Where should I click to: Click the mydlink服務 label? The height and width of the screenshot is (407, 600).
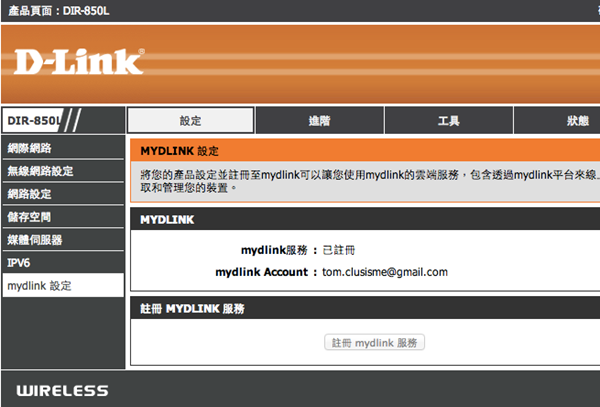point(274,250)
